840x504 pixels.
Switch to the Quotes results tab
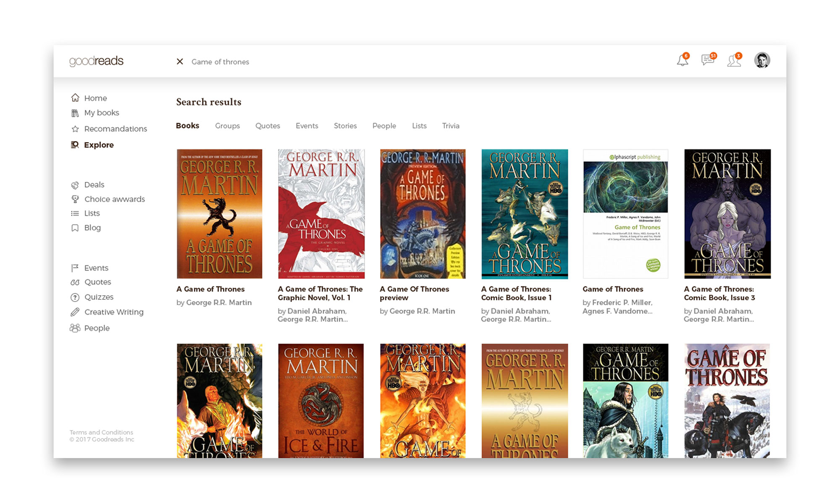(x=268, y=126)
